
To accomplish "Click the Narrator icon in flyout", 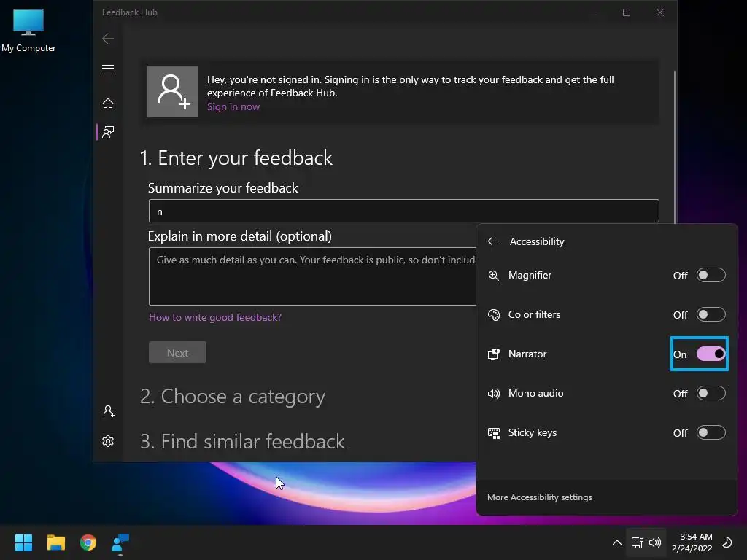I will pos(494,354).
